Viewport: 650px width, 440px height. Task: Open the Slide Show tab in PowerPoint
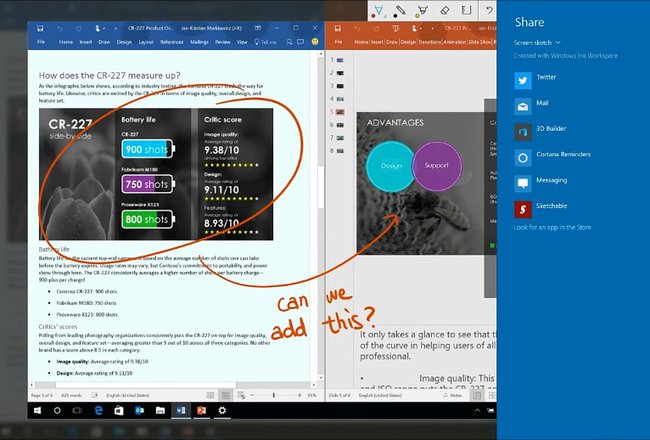480,42
